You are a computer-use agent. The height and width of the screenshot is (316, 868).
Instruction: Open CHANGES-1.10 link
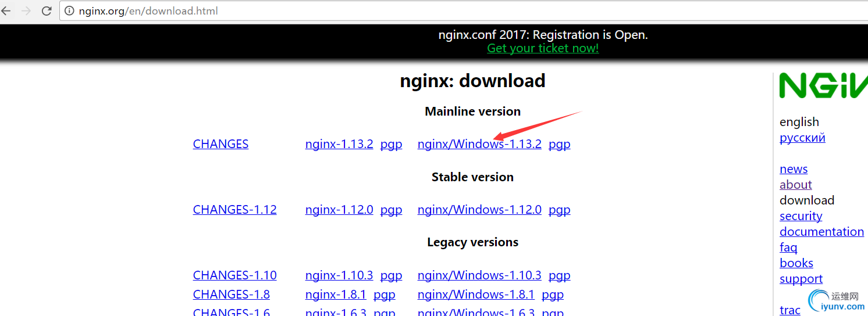point(234,275)
